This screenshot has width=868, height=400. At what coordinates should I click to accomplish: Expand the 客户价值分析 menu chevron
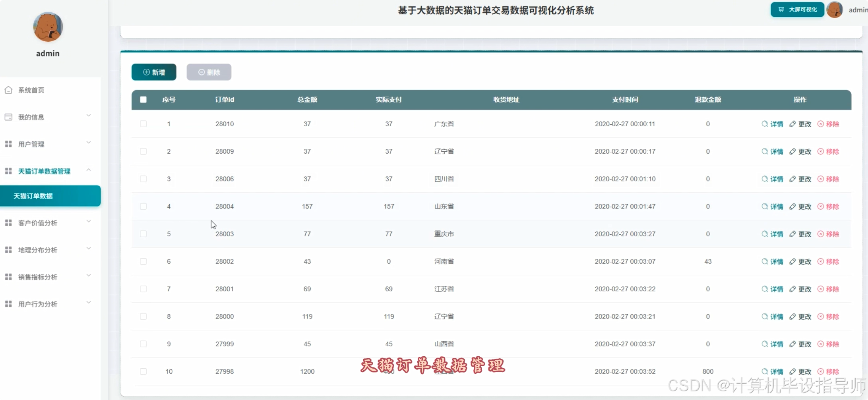89,222
